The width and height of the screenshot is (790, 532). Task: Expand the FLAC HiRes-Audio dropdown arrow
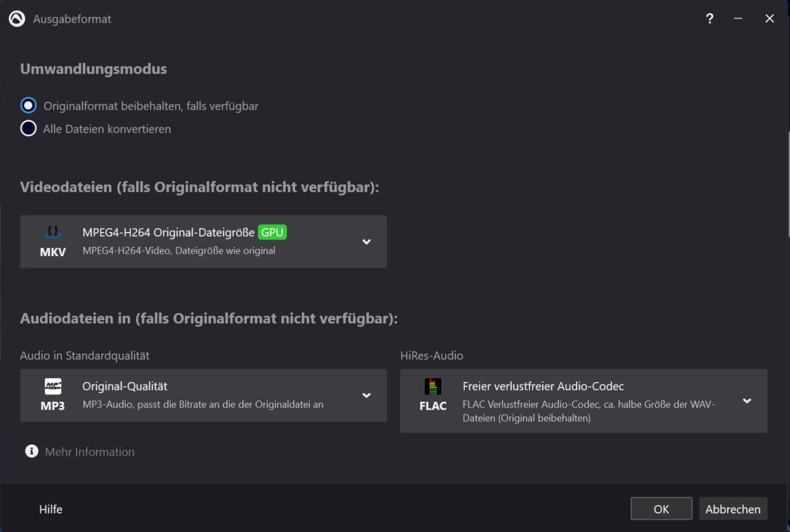(x=747, y=401)
